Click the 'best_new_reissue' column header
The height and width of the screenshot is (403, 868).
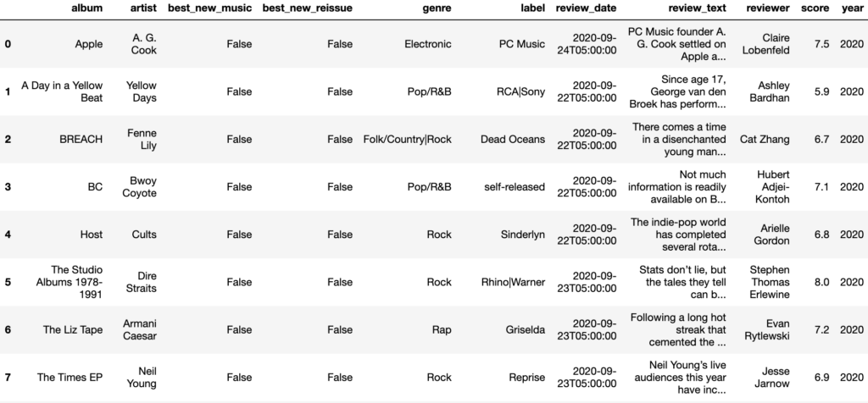click(x=307, y=8)
